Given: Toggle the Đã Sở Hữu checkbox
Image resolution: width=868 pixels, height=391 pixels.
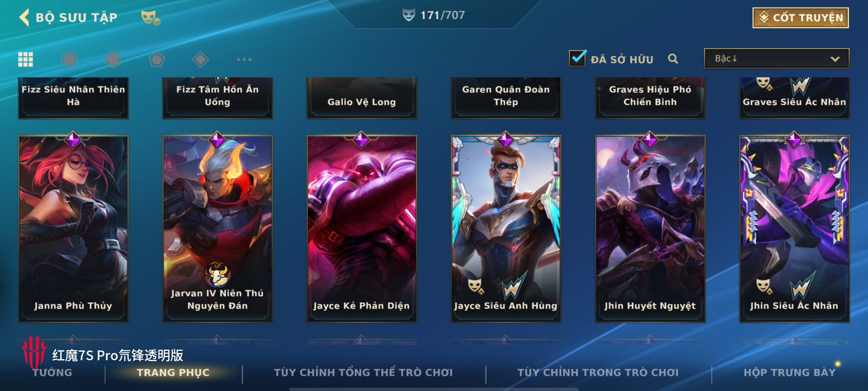Looking at the screenshot, I should [577, 58].
